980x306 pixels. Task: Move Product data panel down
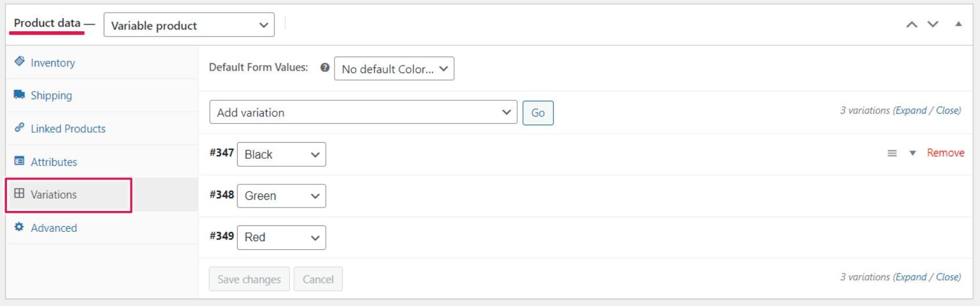tap(932, 24)
